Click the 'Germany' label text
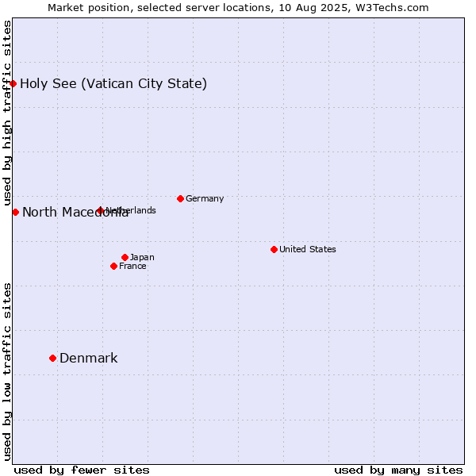This screenshot has height=476, width=476. (x=205, y=199)
